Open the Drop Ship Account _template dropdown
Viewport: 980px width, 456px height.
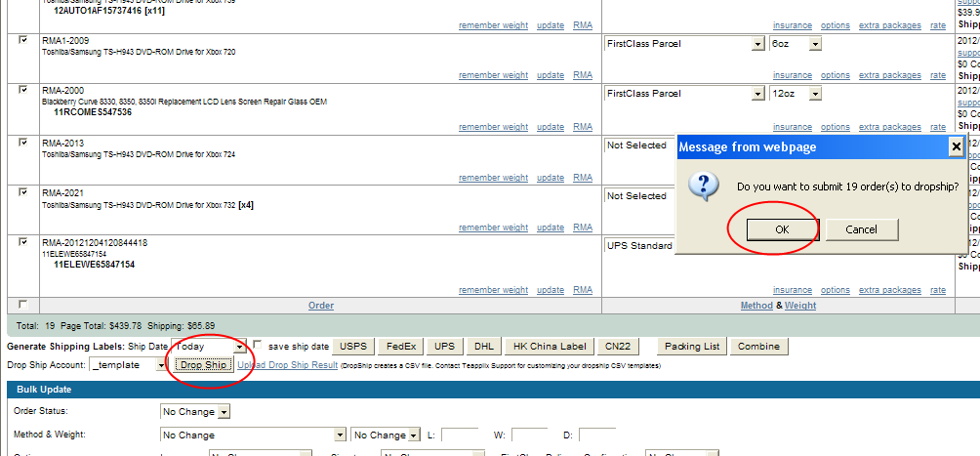point(128,364)
